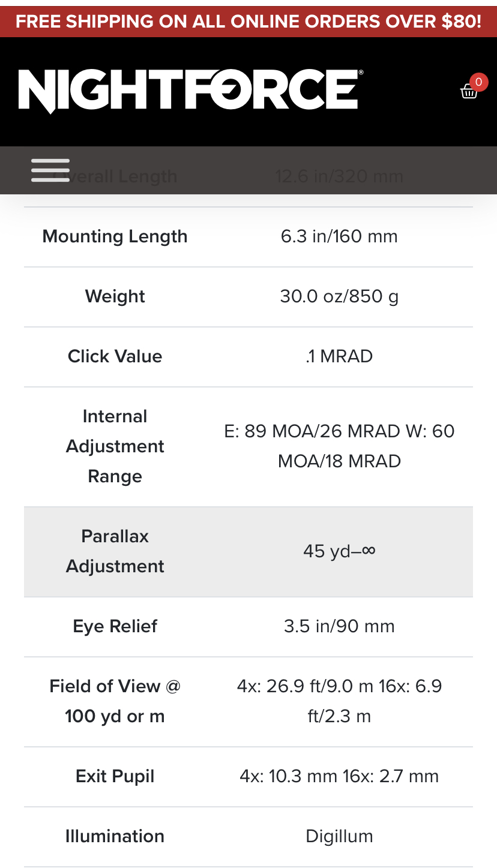The height and width of the screenshot is (868, 497).
Task: Select the Weight row label
Action: 115,296
